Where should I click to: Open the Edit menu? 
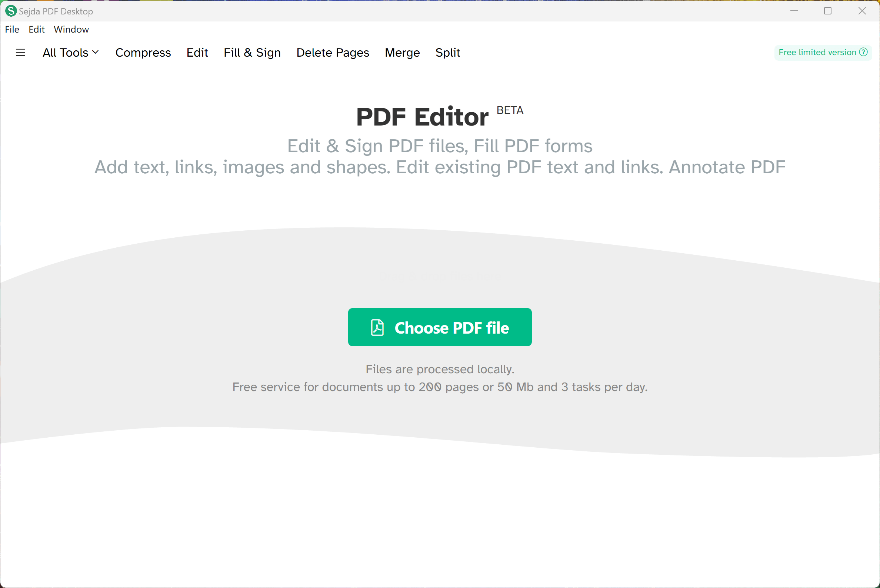(x=36, y=30)
